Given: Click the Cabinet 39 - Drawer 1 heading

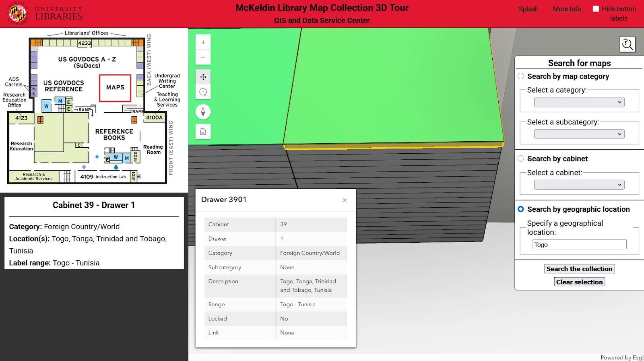Looking at the screenshot, I should coord(94,205).
